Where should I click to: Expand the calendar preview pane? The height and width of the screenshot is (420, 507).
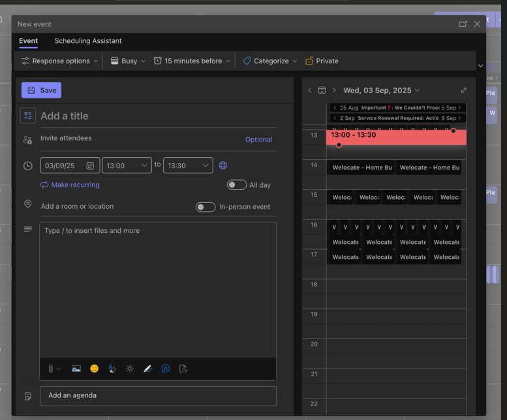pos(463,91)
